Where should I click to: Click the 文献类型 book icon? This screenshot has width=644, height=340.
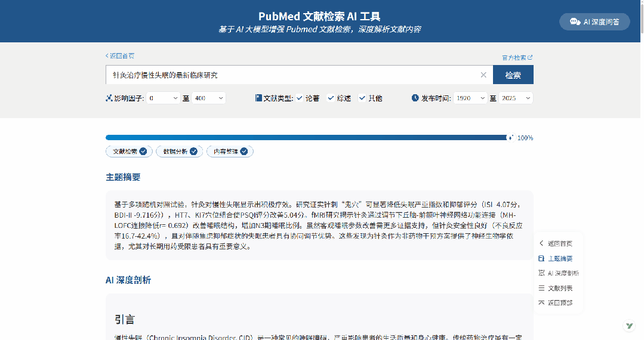258,98
